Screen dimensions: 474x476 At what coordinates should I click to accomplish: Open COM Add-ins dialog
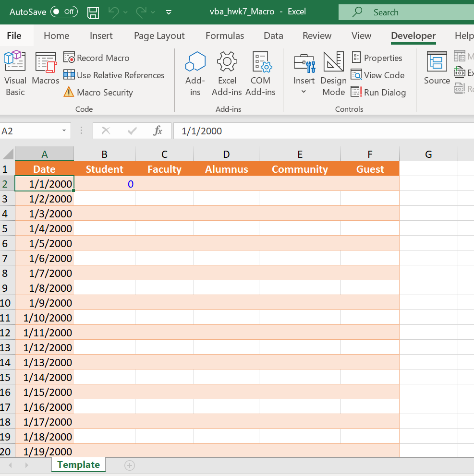point(260,73)
